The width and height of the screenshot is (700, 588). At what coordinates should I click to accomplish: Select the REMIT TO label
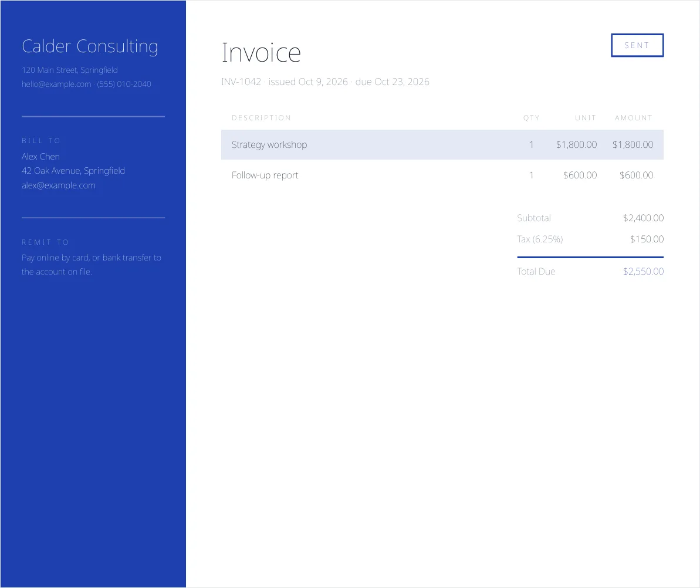tap(45, 242)
